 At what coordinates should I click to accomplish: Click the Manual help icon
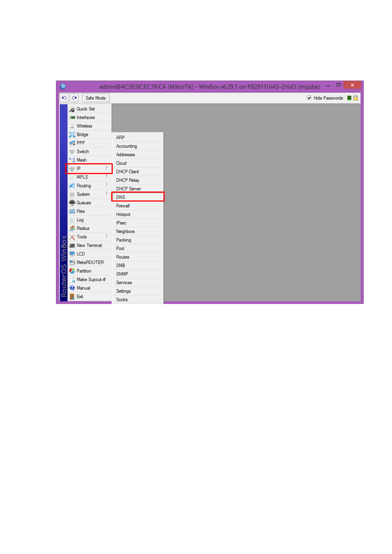tap(72, 288)
